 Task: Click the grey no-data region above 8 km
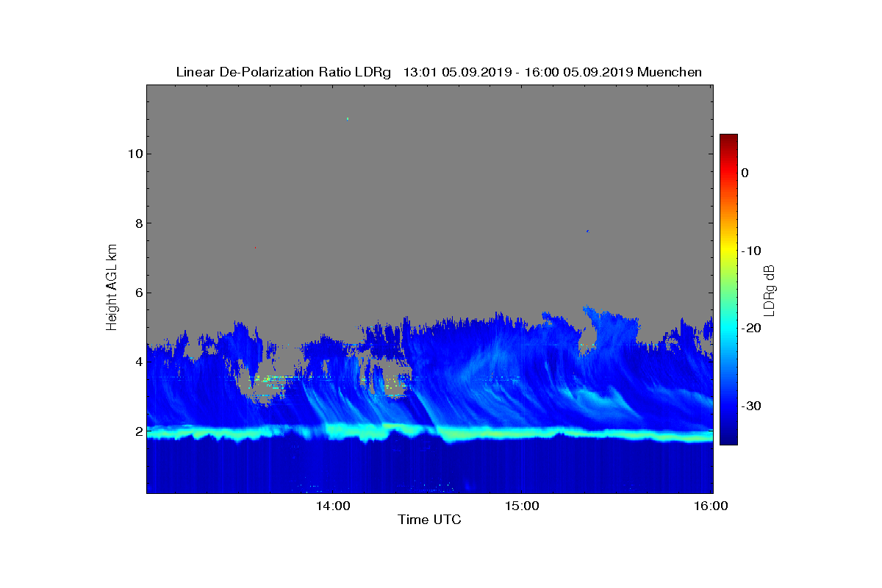430,154
